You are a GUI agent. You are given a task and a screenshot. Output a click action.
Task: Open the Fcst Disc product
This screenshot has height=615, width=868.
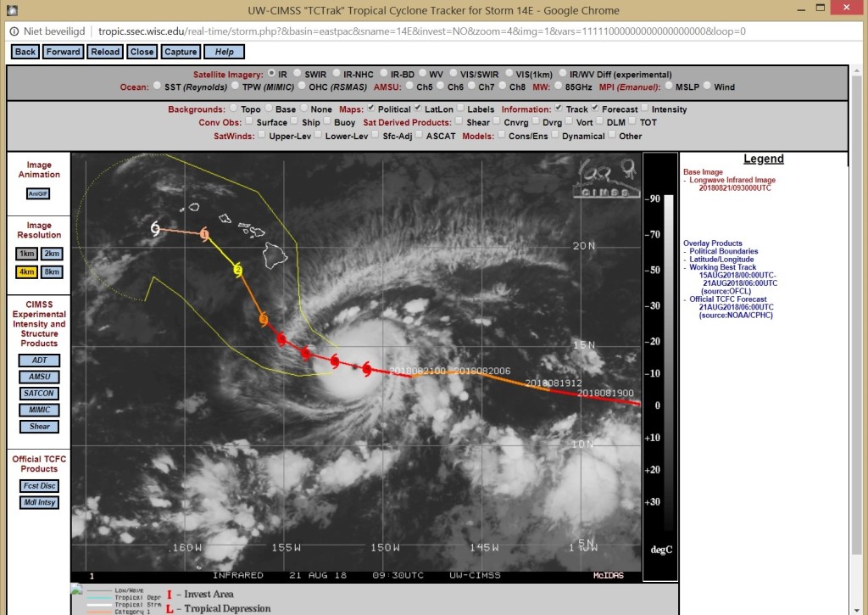pyautogui.click(x=39, y=486)
